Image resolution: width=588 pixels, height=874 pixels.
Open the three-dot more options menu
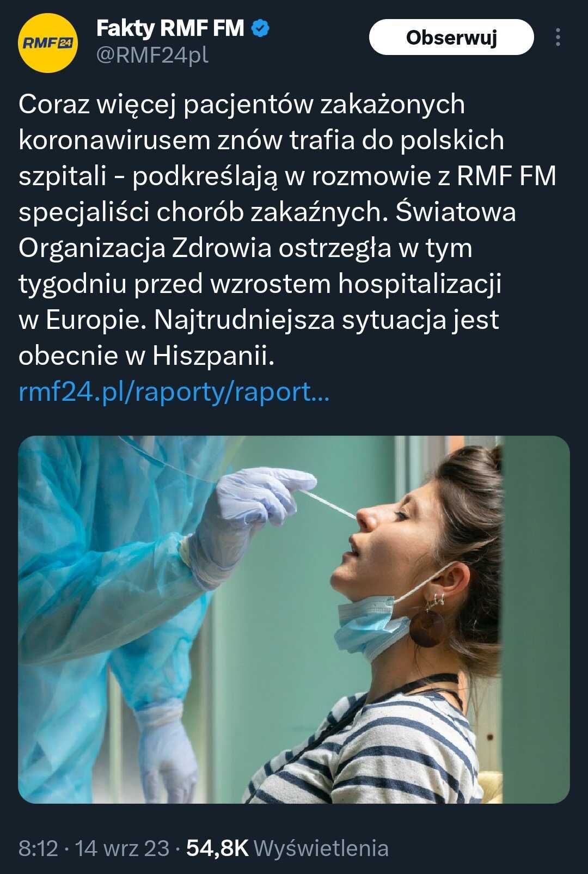coord(558,37)
